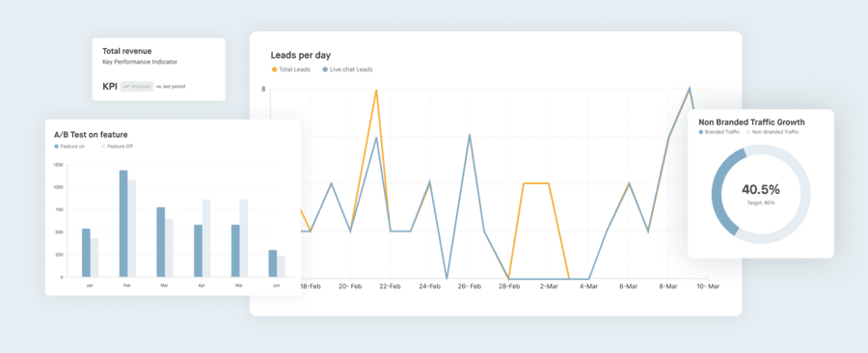
Task: Click the '28-Feb' date label
Action: (x=509, y=286)
